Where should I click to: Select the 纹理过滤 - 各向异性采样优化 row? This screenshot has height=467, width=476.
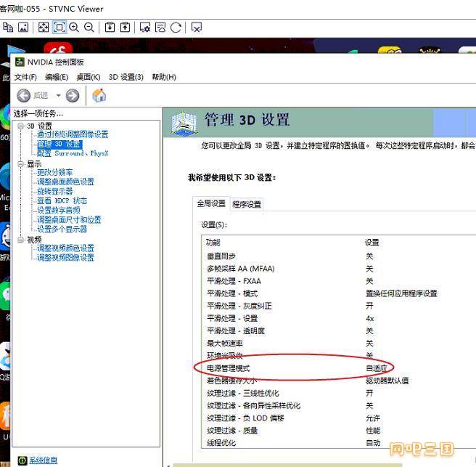[339, 405]
